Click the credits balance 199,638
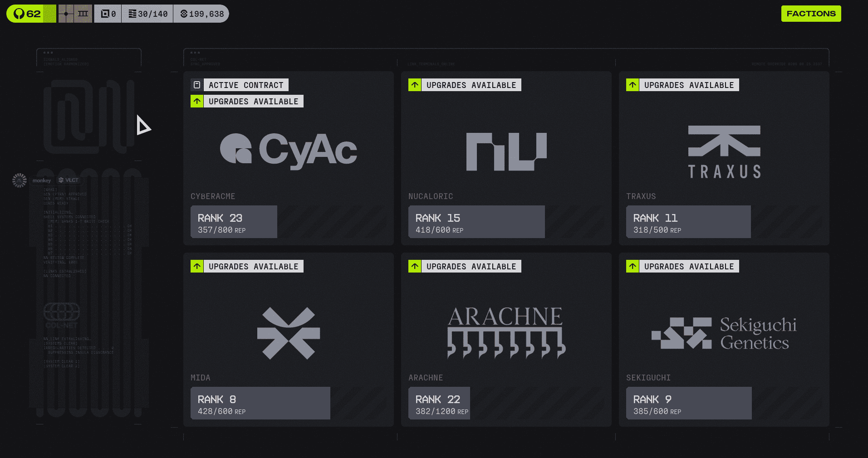This screenshot has height=458, width=868. (201, 14)
